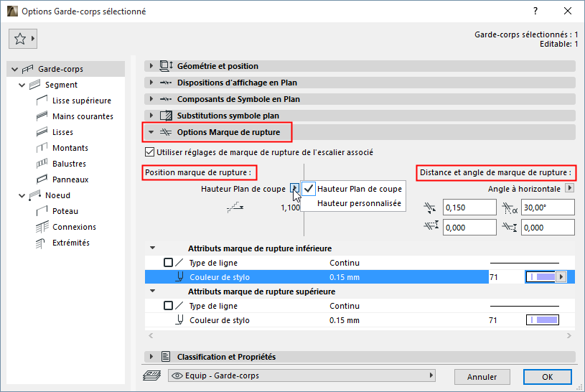
Task: Click the Favorites flyout arrow next to star
Action: [33, 38]
